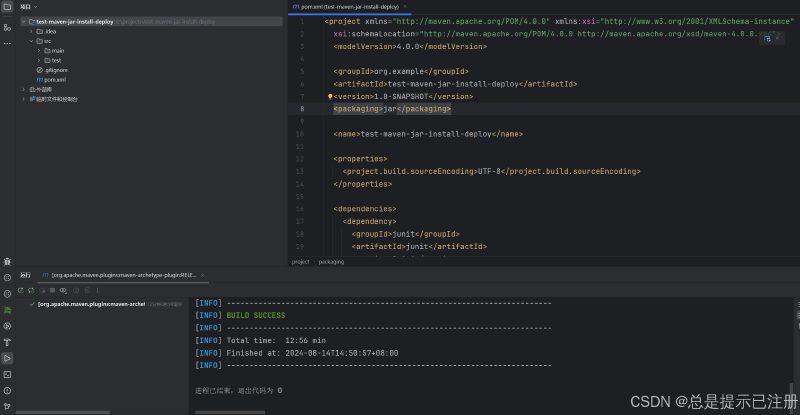Click the 'packaging' breadcrumb
The width and height of the screenshot is (800, 415).
pos(331,262)
